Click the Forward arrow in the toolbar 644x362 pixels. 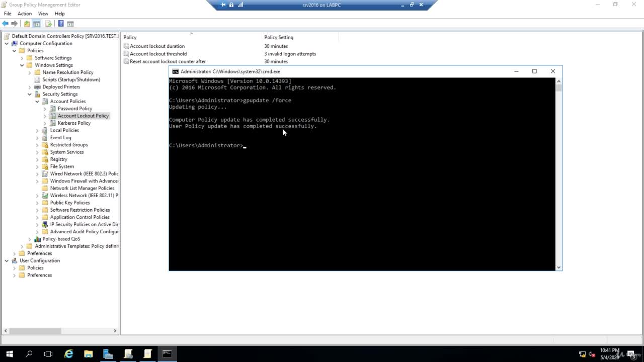tap(15, 24)
